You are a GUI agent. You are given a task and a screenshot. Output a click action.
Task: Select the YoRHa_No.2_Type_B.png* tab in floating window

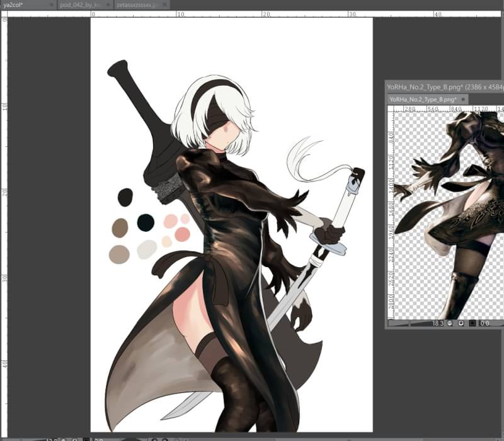(428, 100)
